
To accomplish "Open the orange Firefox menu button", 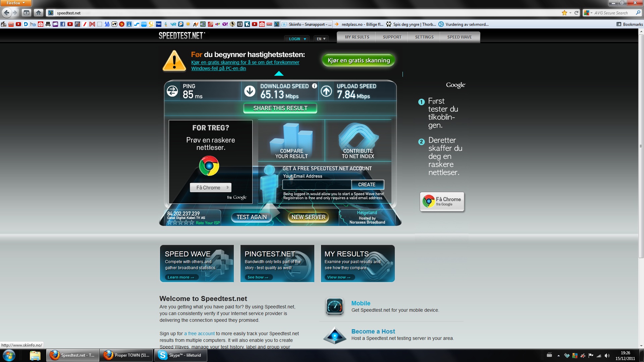I will tap(15, 3).
